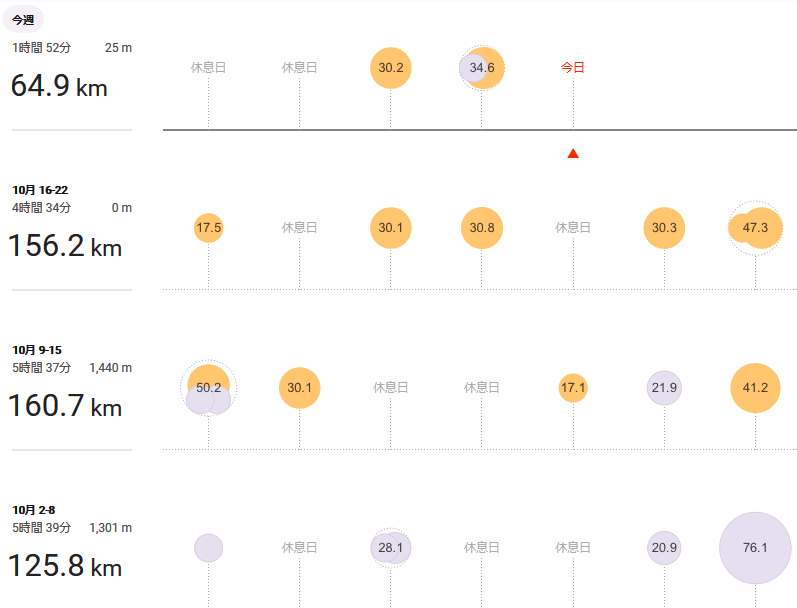Screen dimensions: 797x608
Task: Open the 47.3 km combined activity bubble
Action: coord(755,228)
